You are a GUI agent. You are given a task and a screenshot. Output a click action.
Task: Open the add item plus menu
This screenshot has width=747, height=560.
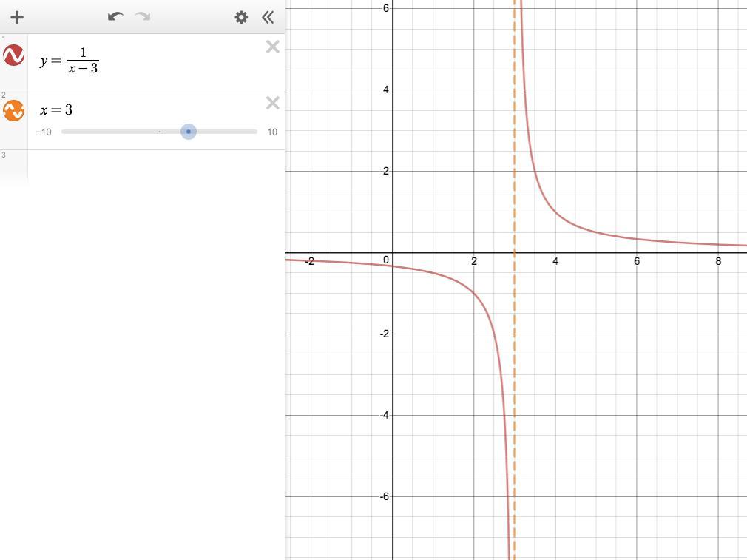pyautogui.click(x=17, y=18)
